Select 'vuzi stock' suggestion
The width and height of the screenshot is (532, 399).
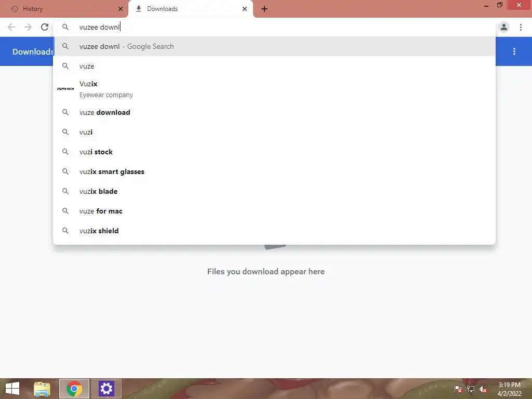point(274,152)
